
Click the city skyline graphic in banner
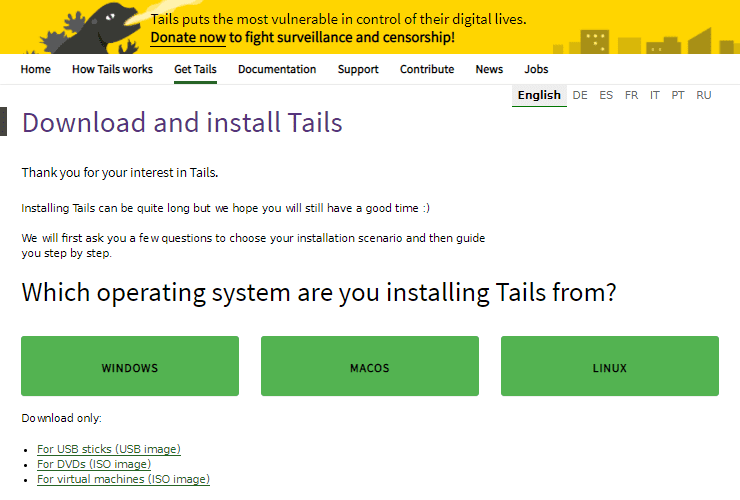tap(646, 41)
